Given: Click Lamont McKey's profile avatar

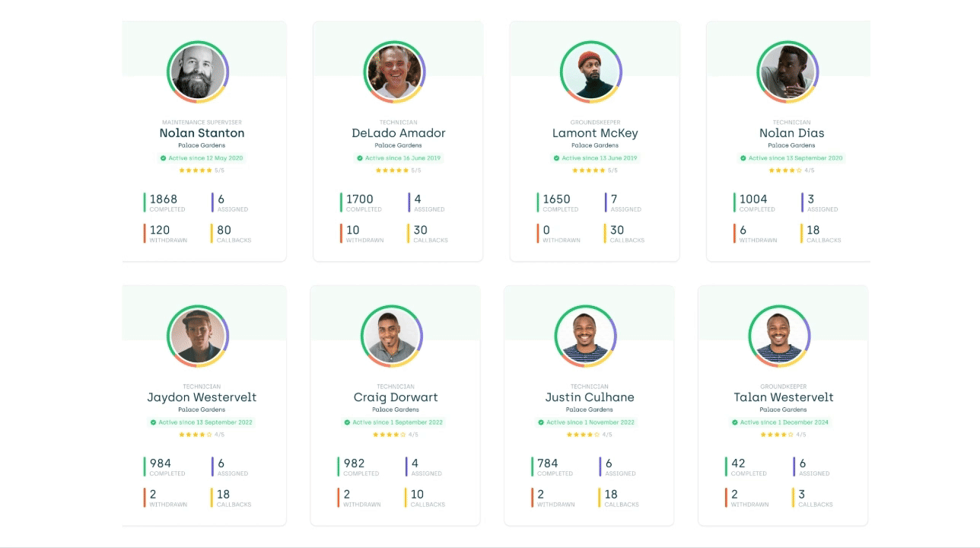Looking at the screenshot, I should coord(591,72).
